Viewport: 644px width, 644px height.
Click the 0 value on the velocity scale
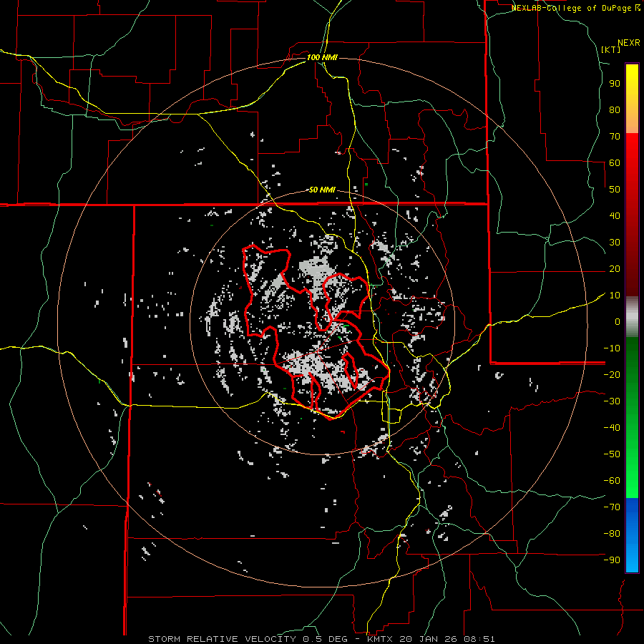616,321
